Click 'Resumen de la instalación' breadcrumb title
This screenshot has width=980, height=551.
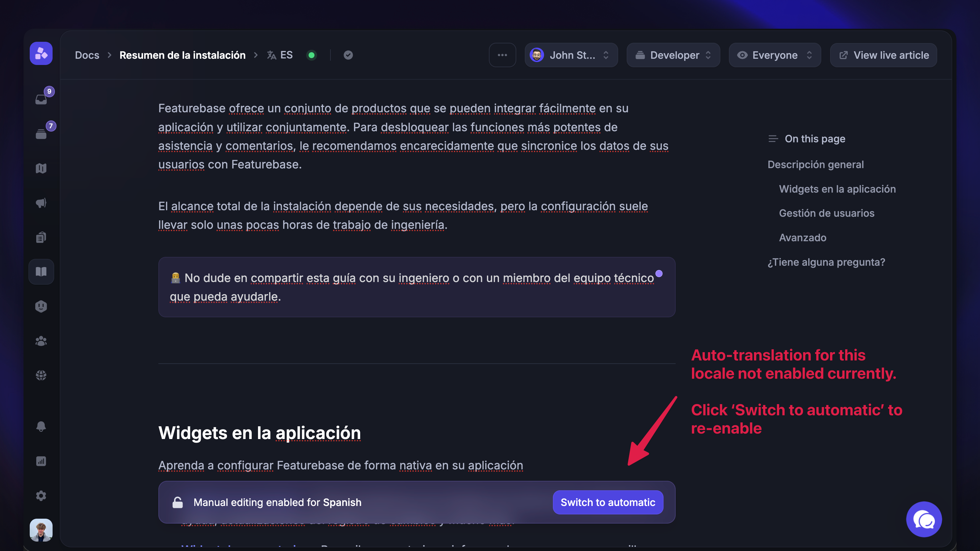(183, 55)
